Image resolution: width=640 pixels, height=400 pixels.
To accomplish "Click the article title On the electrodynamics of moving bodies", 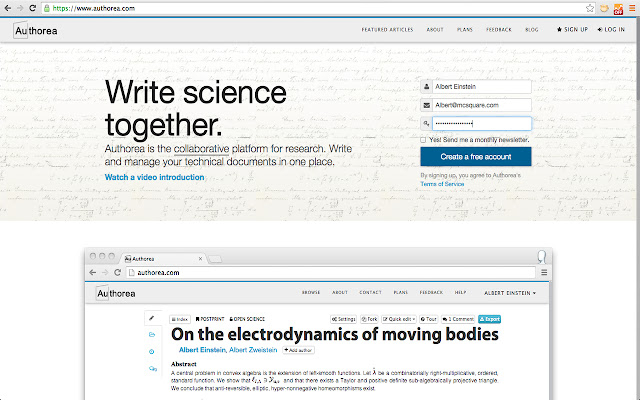I will pyautogui.click(x=335, y=335).
